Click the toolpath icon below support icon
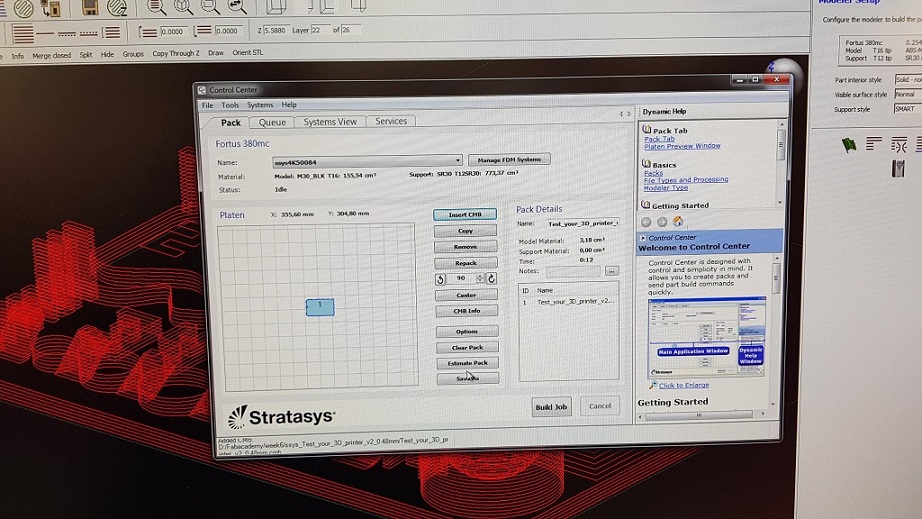Image resolution: width=922 pixels, height=519 pixels. click(898, 169)
